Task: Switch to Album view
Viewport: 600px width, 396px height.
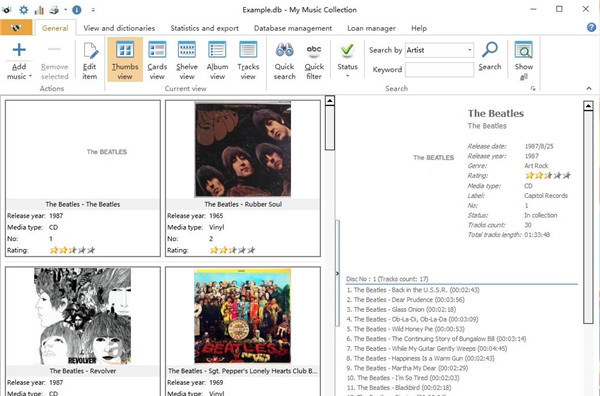Action: pos(217,61)
